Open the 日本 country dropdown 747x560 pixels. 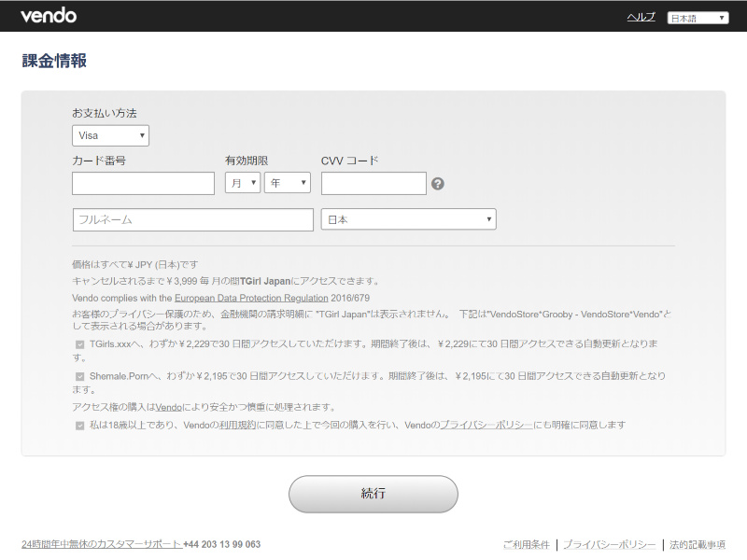[408, 219]
